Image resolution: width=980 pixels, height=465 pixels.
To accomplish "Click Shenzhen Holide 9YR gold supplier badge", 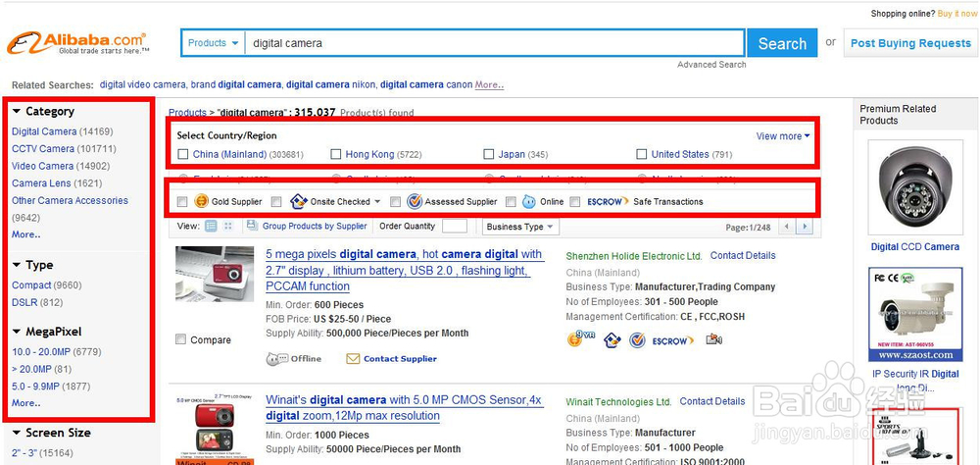I will pos(580,339).
